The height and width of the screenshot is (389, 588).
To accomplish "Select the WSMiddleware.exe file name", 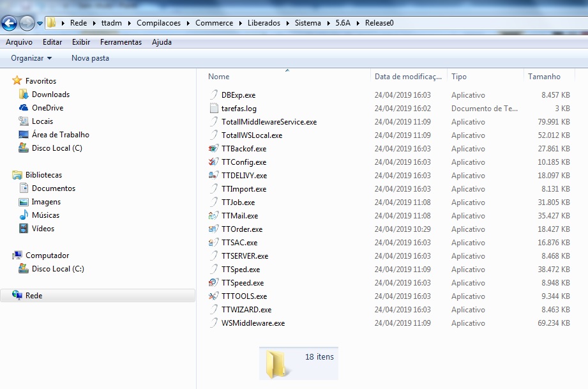I will [253, 323].
